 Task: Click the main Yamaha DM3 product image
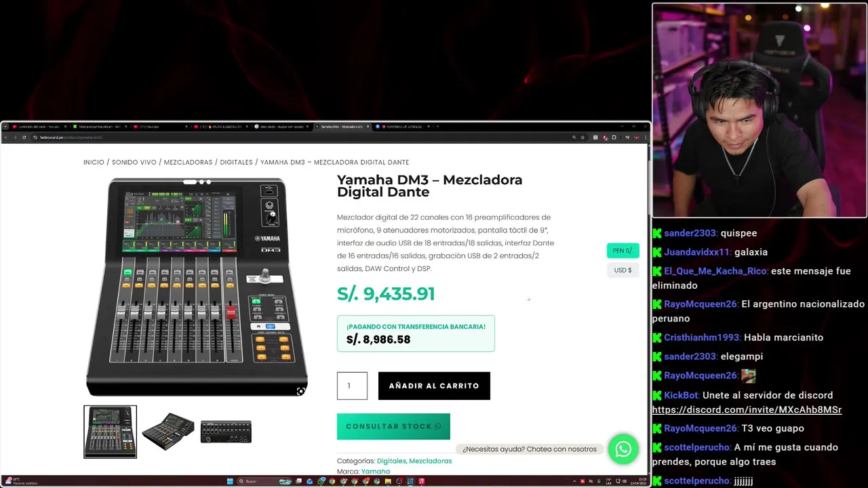click(197, 286)
